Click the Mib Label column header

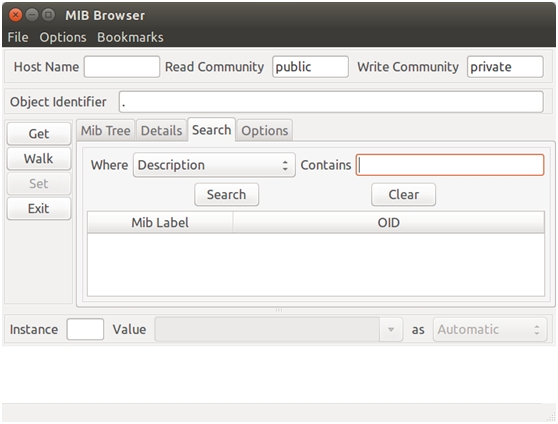tap(160, 223)
